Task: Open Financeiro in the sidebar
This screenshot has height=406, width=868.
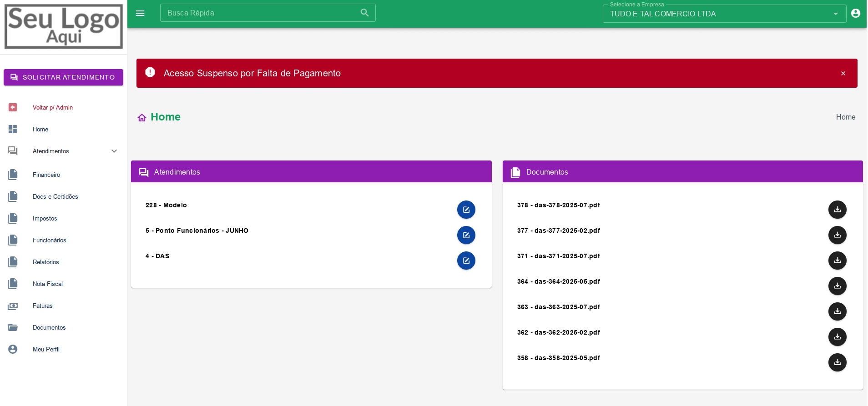Action: 46,175
